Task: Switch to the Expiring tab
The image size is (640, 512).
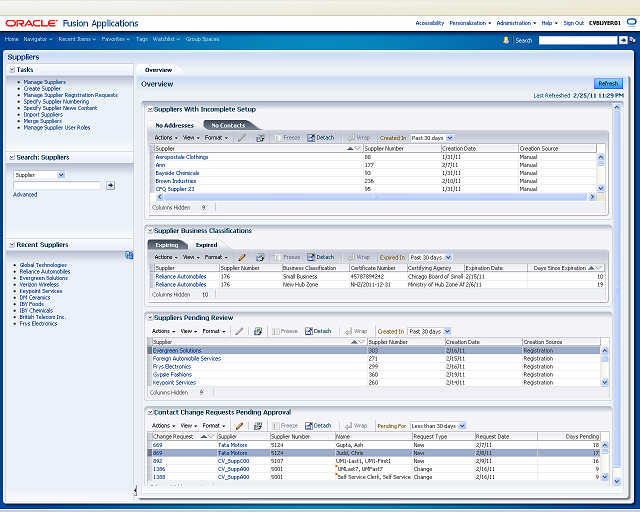Action: pos(167,245)
